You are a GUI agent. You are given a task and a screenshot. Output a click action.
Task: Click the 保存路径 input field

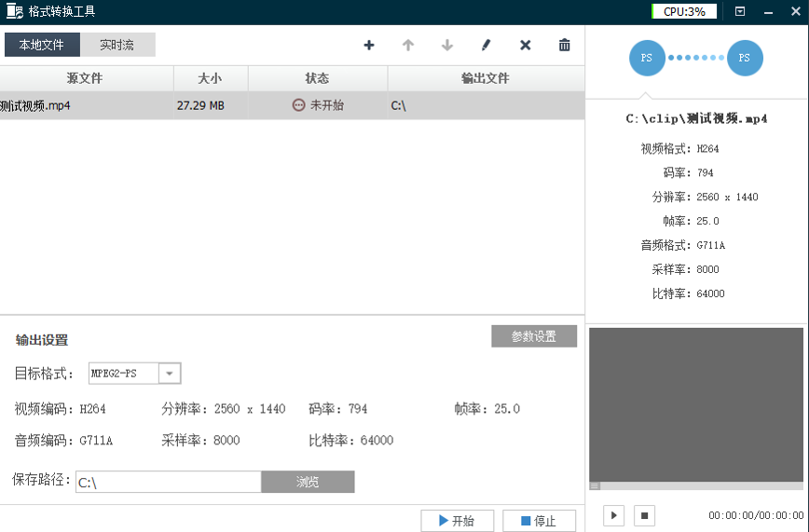click(168, 482)
